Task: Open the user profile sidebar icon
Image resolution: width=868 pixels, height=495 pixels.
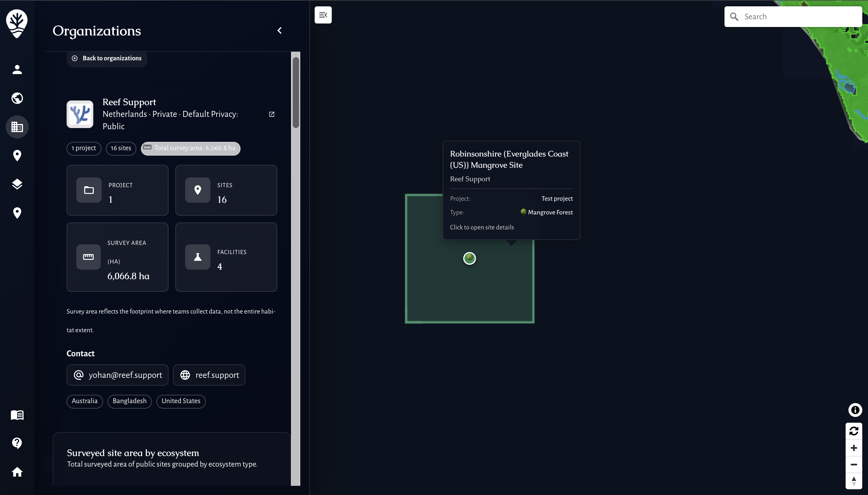Action: [x=17, y=70]
